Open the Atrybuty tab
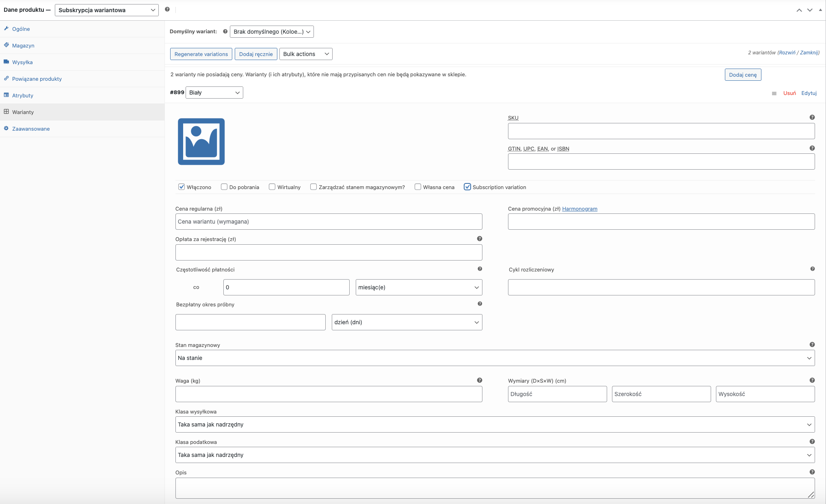Screen dimensions: 826x504 (x=23, y=95)
